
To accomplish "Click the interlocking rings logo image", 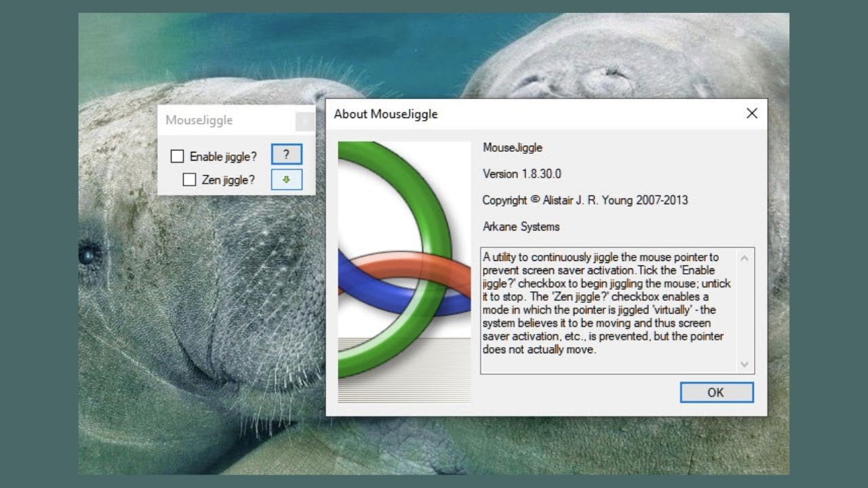I will pos(404,271).
